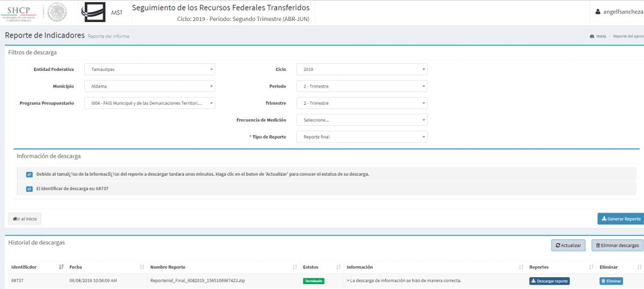
Task: Delete row 68737 using Eliminar button
Action: click(611, 281)
